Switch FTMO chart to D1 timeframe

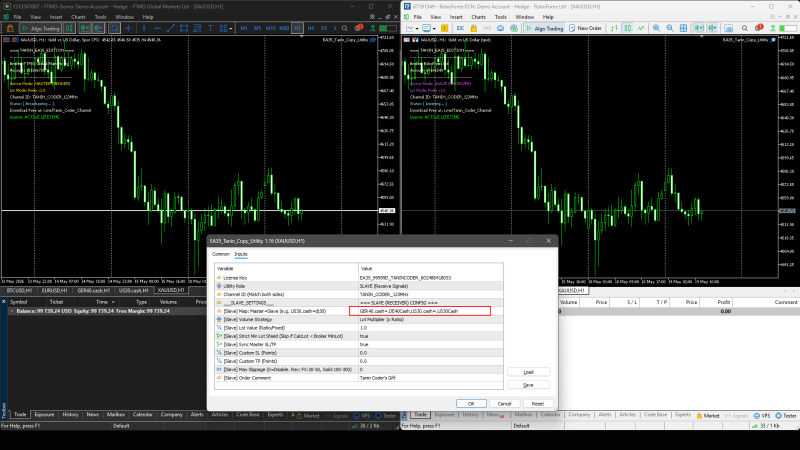pos(324,28)
